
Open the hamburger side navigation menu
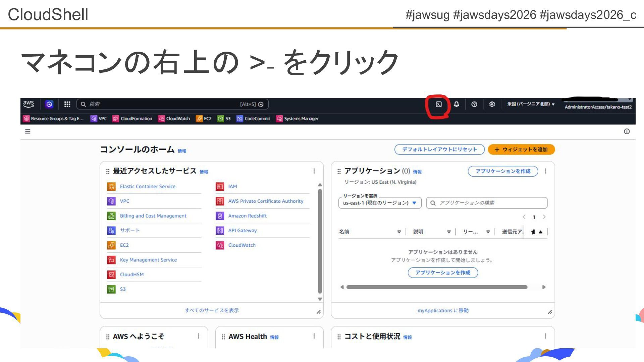click(28, 131)
